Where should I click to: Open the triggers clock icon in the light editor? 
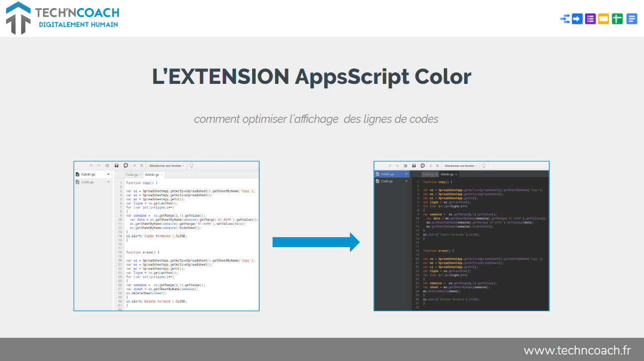[x=126, y=165]
